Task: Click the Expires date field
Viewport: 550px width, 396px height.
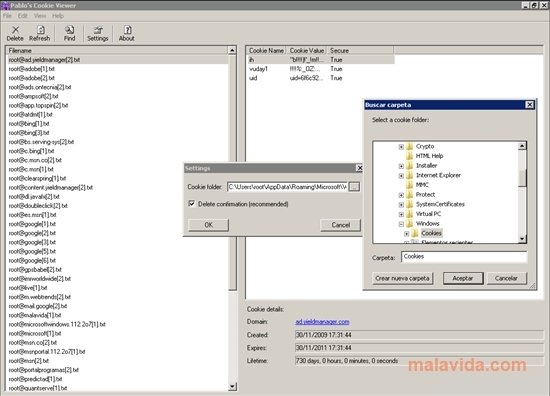Action: coord(419,348)
